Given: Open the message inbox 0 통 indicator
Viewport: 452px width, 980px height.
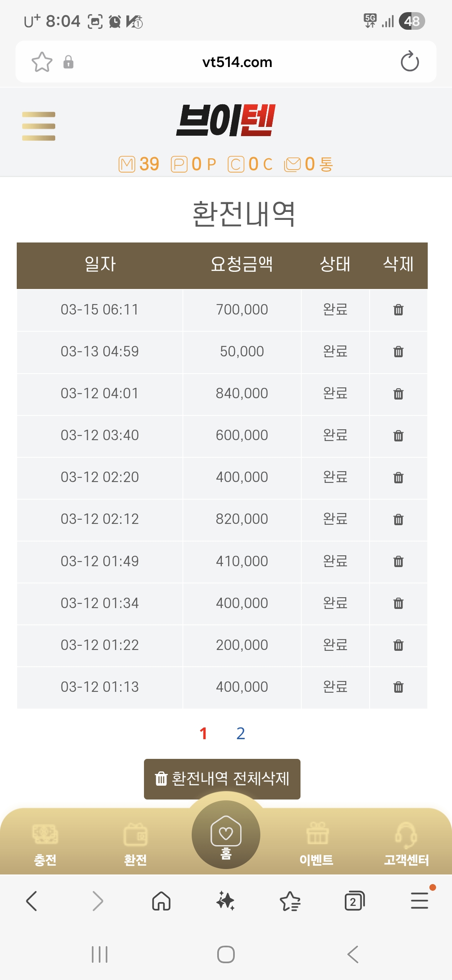Looking at the screenshot, I should point(308,164).
